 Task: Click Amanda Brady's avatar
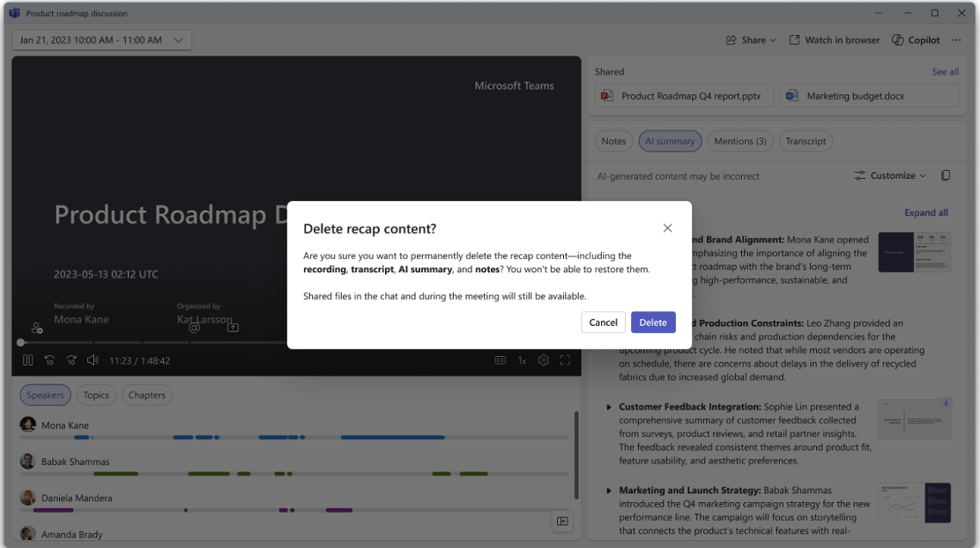pos(27,534)
